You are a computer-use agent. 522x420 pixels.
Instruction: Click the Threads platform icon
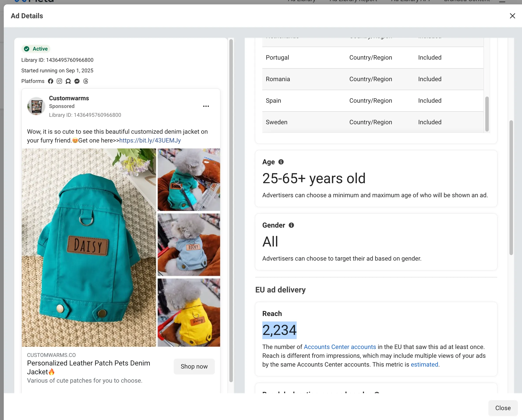click(x=86, y=81)
